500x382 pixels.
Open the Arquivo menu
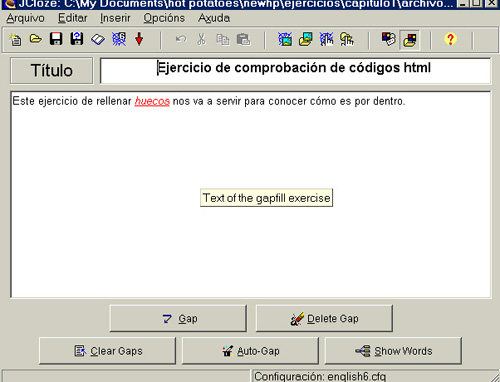(25, 18)
